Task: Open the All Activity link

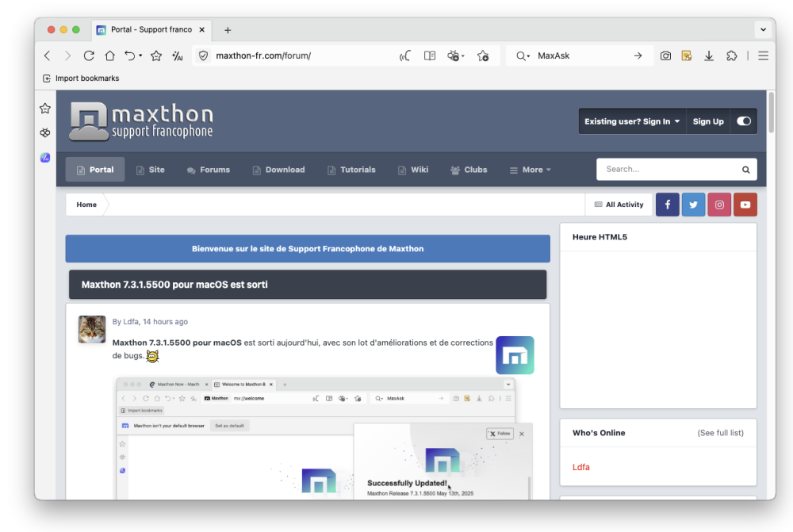Action: [619, 205]
